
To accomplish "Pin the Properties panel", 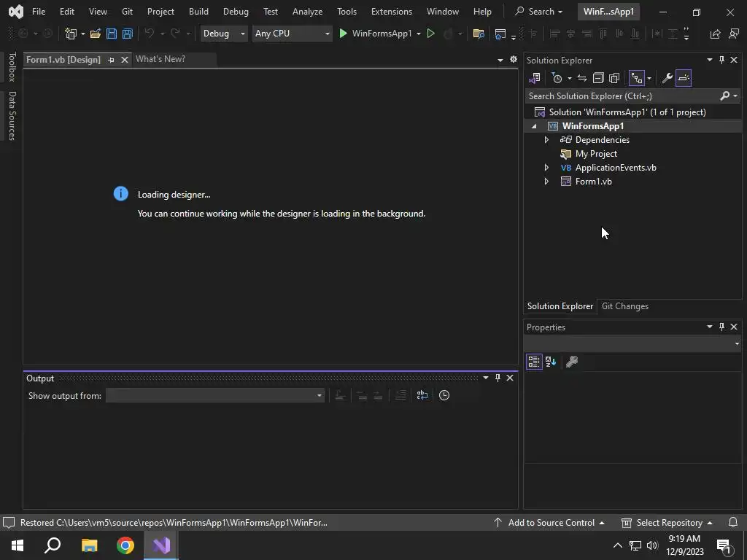I will tap(721, 327).
